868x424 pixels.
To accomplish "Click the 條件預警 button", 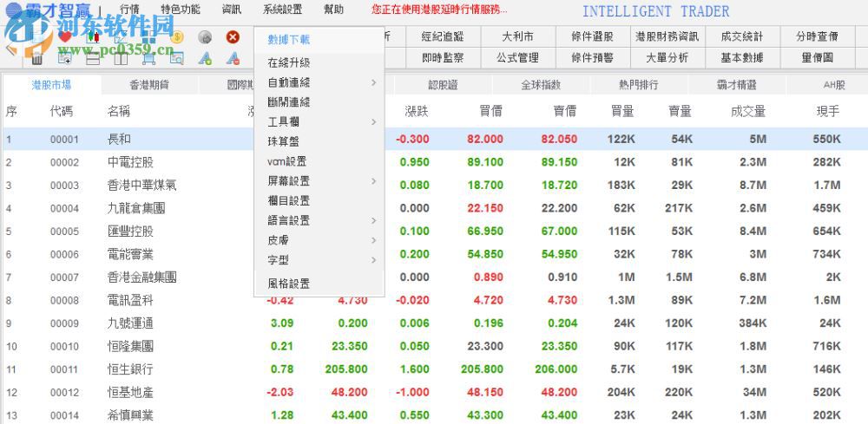I will coord(592,57).
